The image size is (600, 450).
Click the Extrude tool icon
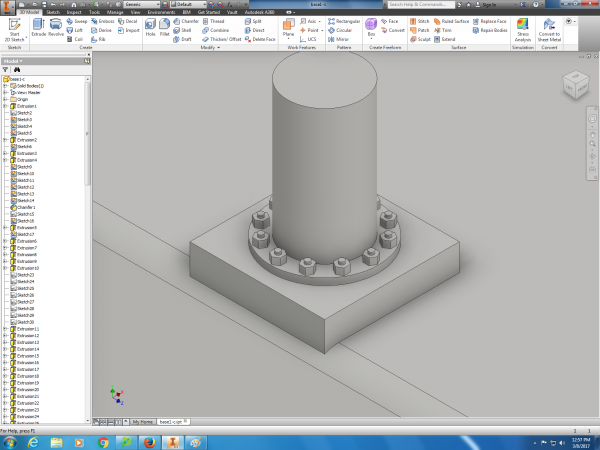pyautogui.click(x=38, y=23)
